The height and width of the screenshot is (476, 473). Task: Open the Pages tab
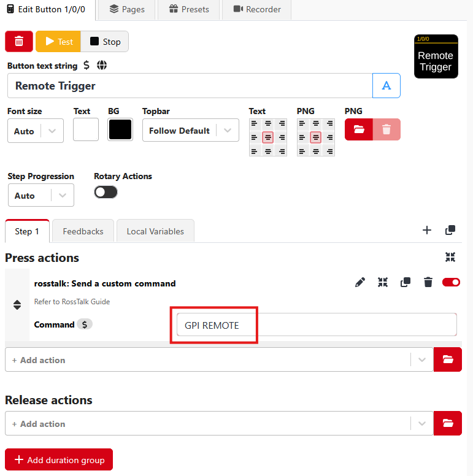(x=127, y=9)
